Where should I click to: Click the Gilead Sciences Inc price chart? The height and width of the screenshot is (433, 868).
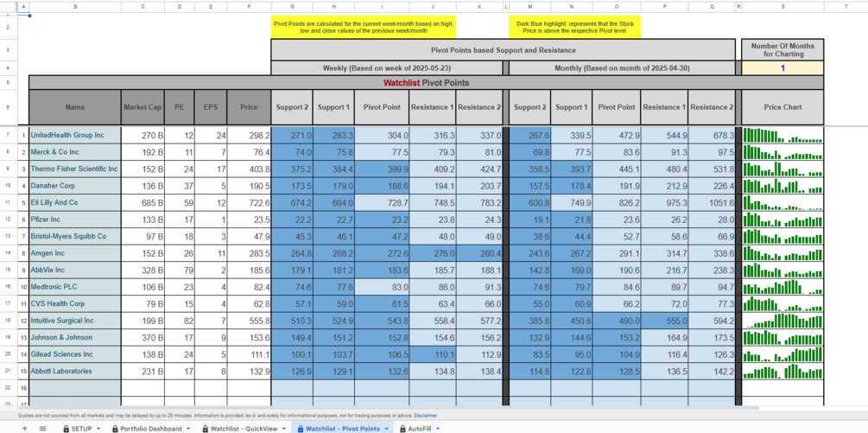pyautogui.click(x=782, y=354)
